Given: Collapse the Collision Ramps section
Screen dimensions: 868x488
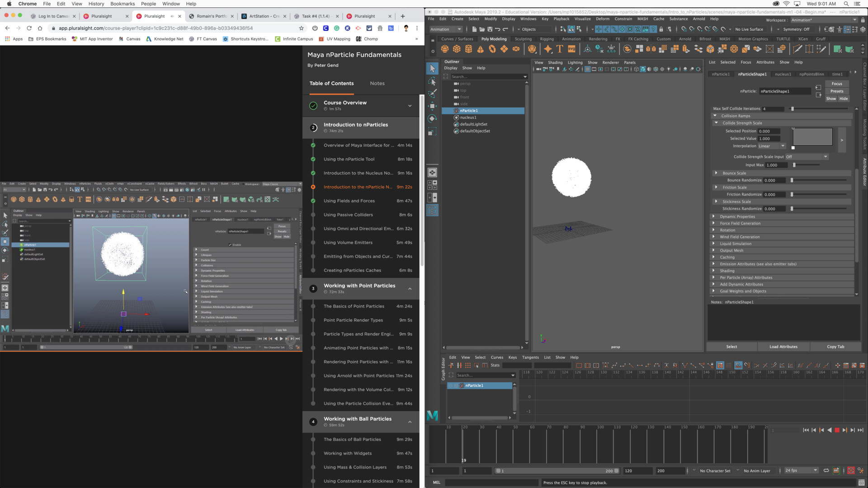Looking at the screenshot, I should click(x=715, y=116).
